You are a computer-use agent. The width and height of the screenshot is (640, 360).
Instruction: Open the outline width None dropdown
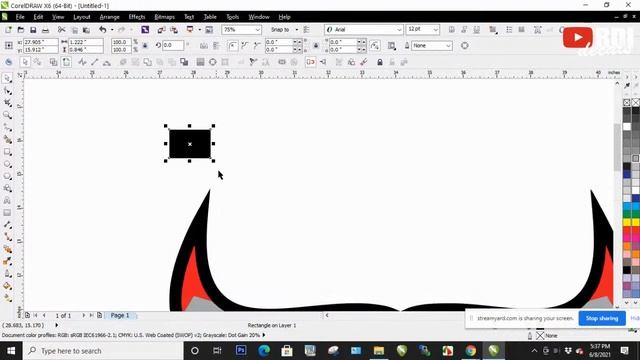(x=448, y=46)
